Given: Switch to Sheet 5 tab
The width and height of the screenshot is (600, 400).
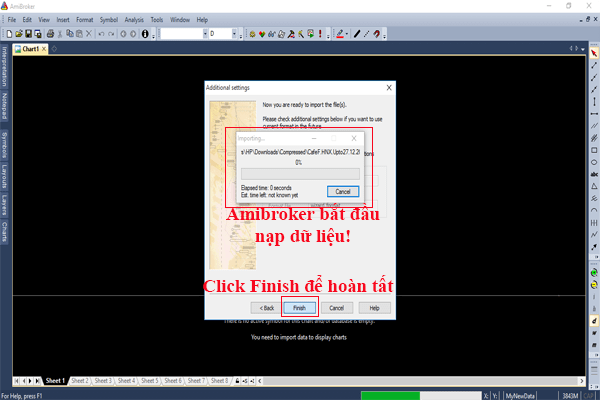Looking at the screenshot, I should (150, 381).
